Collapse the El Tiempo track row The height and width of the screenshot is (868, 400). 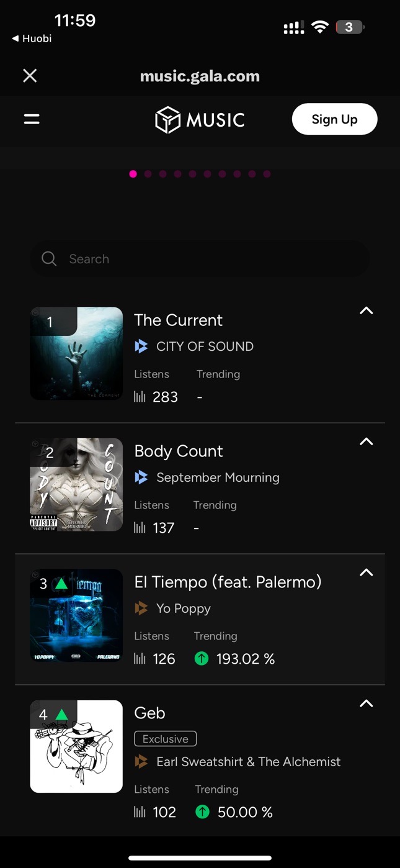[367, 572]
